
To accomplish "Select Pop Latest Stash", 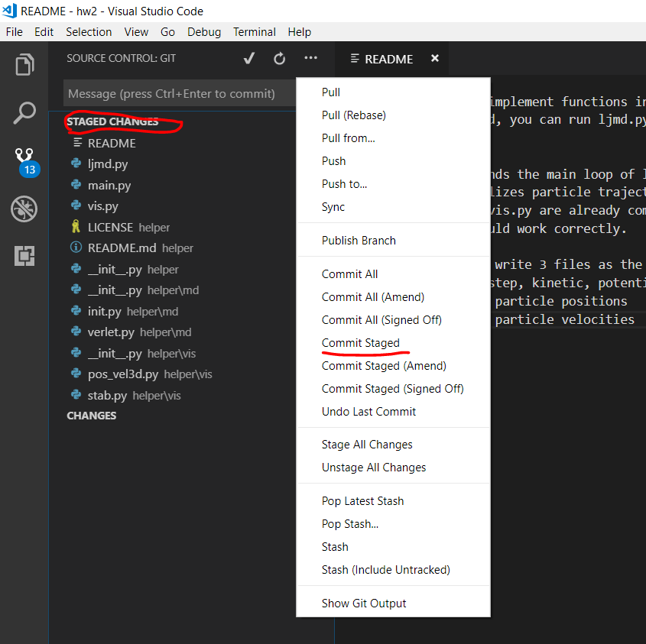I will [x=393, y=501].
